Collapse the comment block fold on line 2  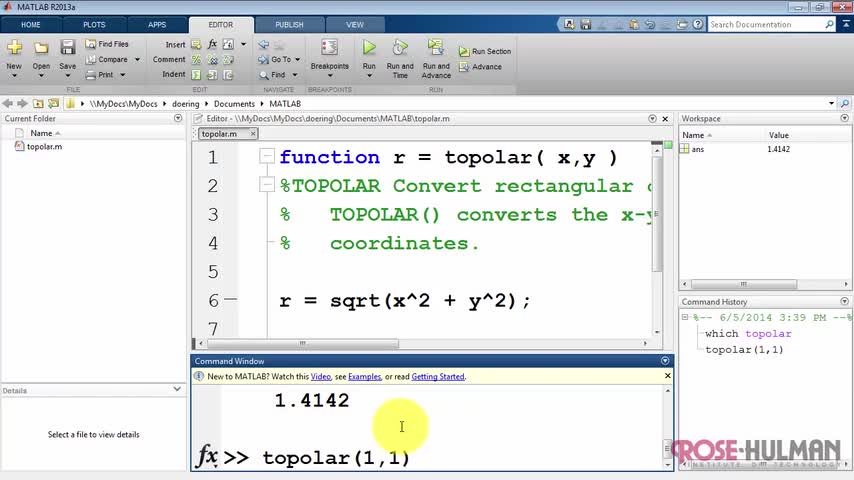[x=266, y=185]
